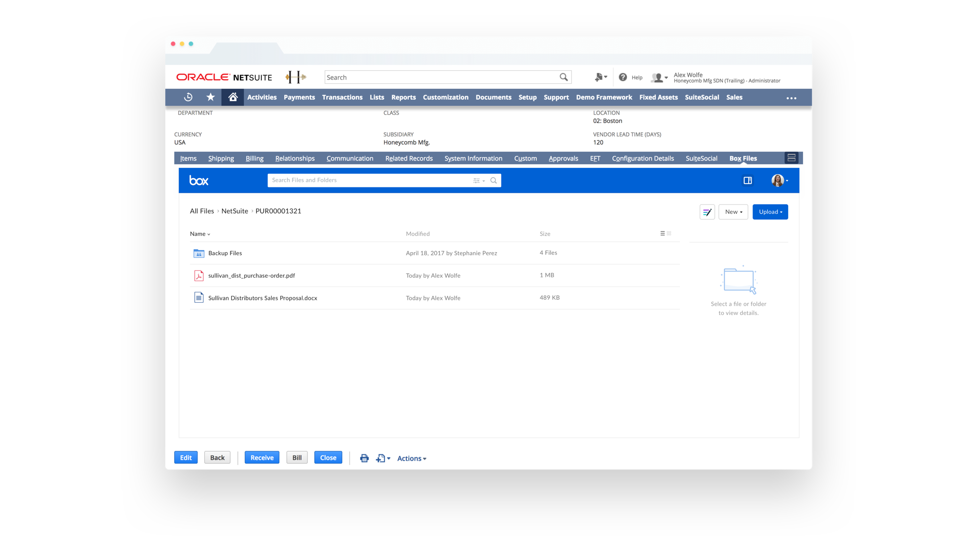Open the Transactions menu
The height and width of the screenshot is (552, 980).
pyautogui.click(x=342, y=97)
